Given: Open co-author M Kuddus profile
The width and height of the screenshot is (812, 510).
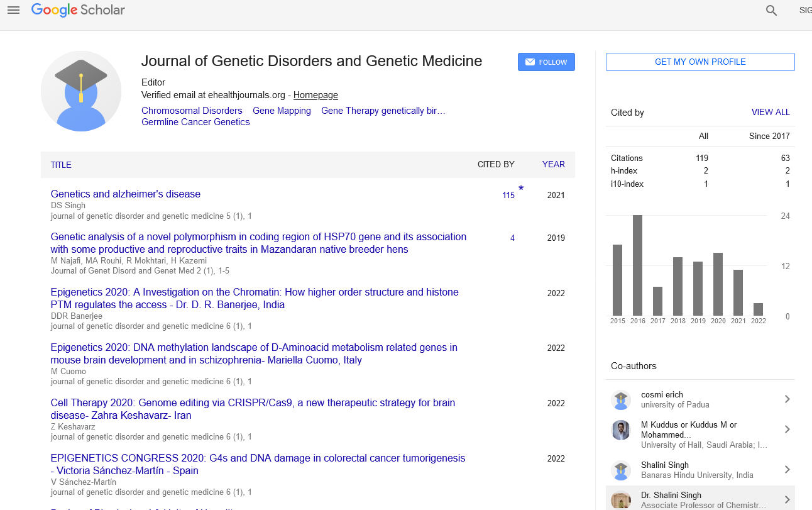Looking at the screenshot, I should point(689,430).
